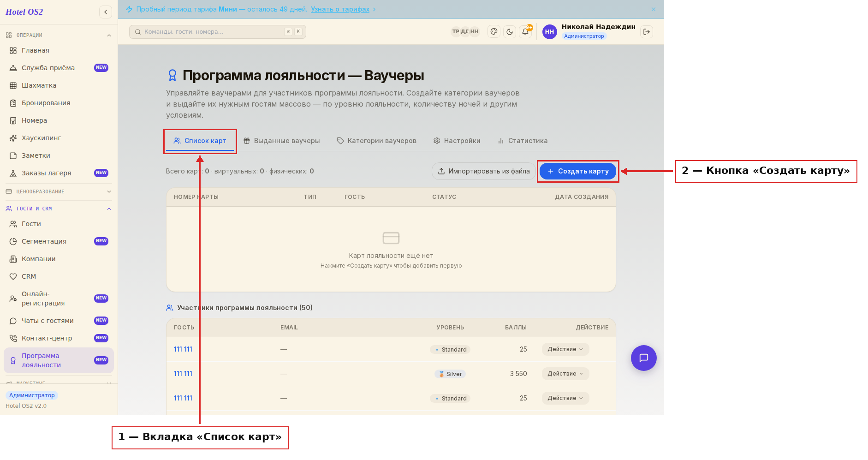Open Чаты с гостями

click(x=59, y=321)
